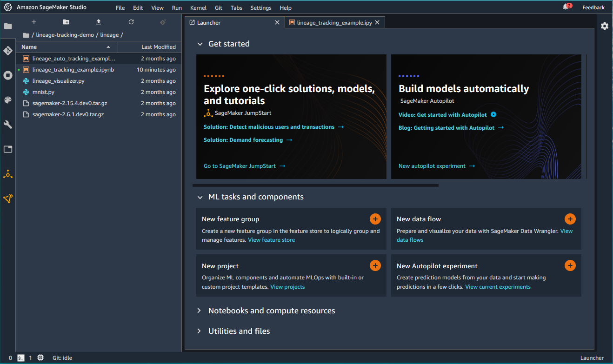Open mnist.py in file browser

pos(43,92)
